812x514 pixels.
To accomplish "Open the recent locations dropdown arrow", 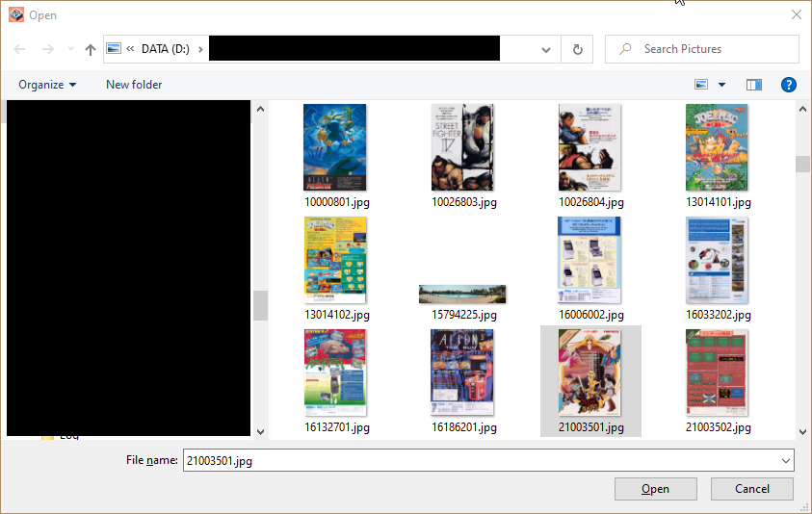I will click(70, 49).
